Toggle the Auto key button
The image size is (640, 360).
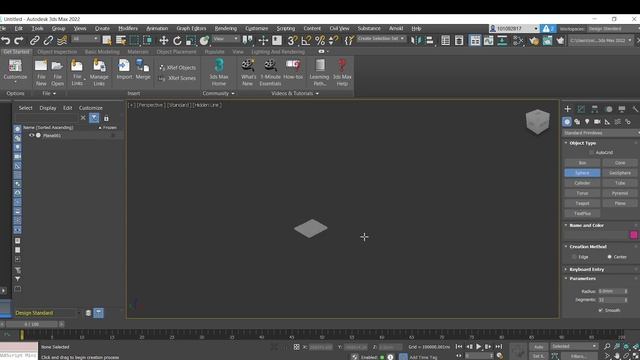(538, 347)
